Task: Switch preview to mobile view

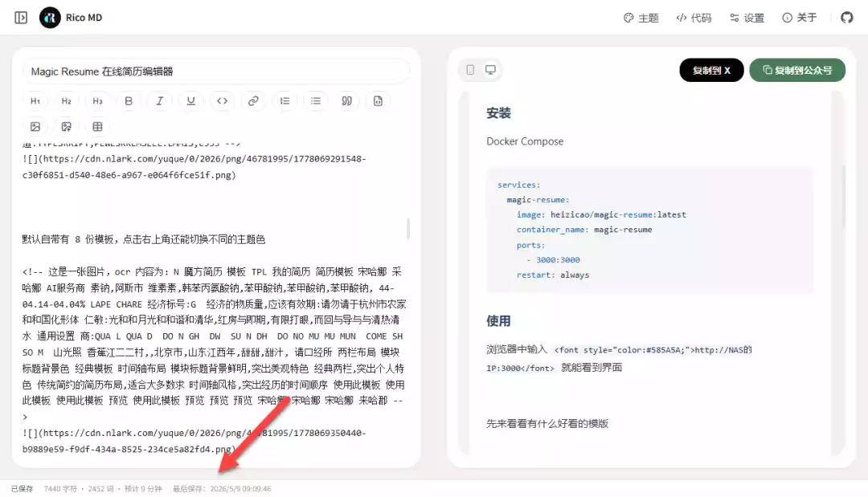Action: 470,70
